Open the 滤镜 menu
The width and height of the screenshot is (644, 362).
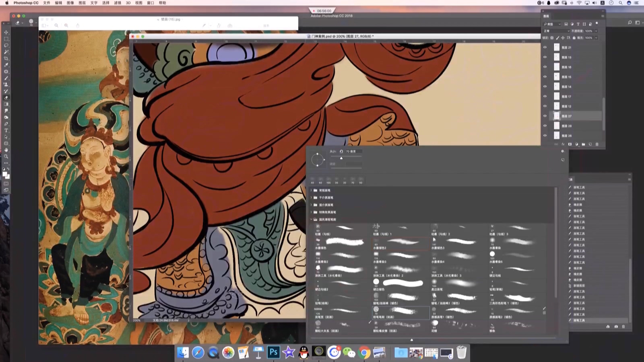(x=118, y=3)
